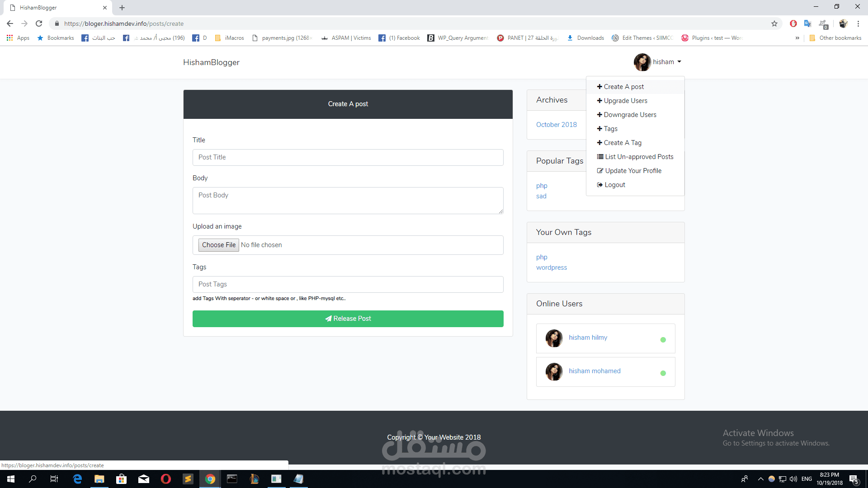Click the green Release Post button

[x=348, y=319]
